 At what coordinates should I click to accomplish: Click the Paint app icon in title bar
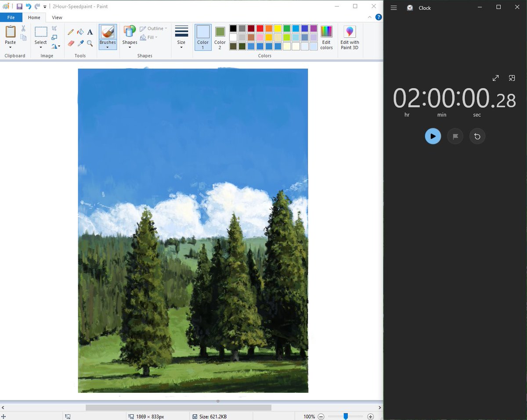[5, 7]
